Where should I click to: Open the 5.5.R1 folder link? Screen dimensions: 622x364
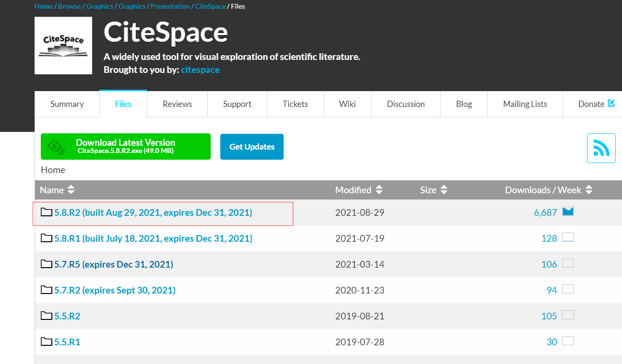pos(67,341)
